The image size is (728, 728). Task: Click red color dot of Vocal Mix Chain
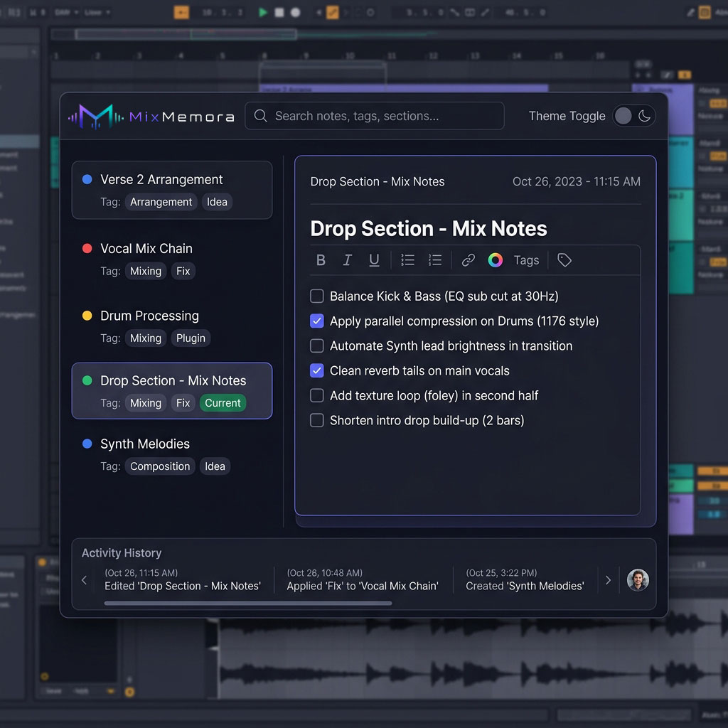87,248
